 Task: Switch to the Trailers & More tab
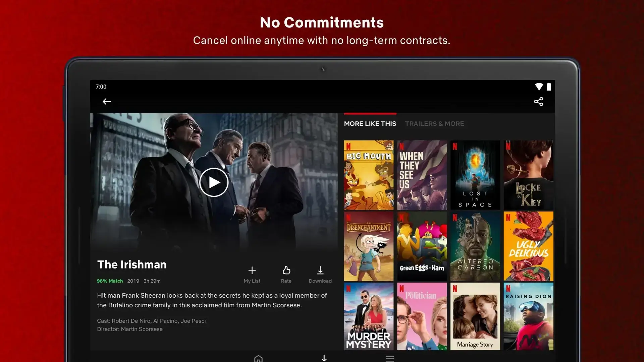tap(435, 123)
